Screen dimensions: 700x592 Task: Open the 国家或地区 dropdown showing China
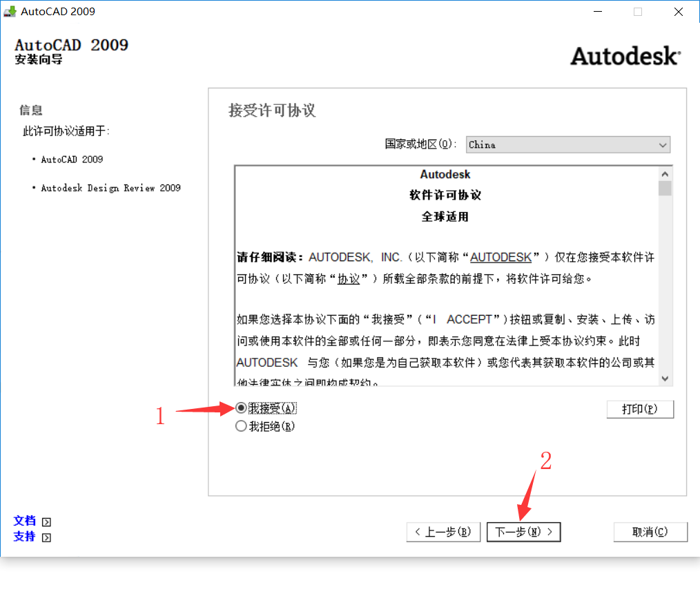click(x=567, y=144)
